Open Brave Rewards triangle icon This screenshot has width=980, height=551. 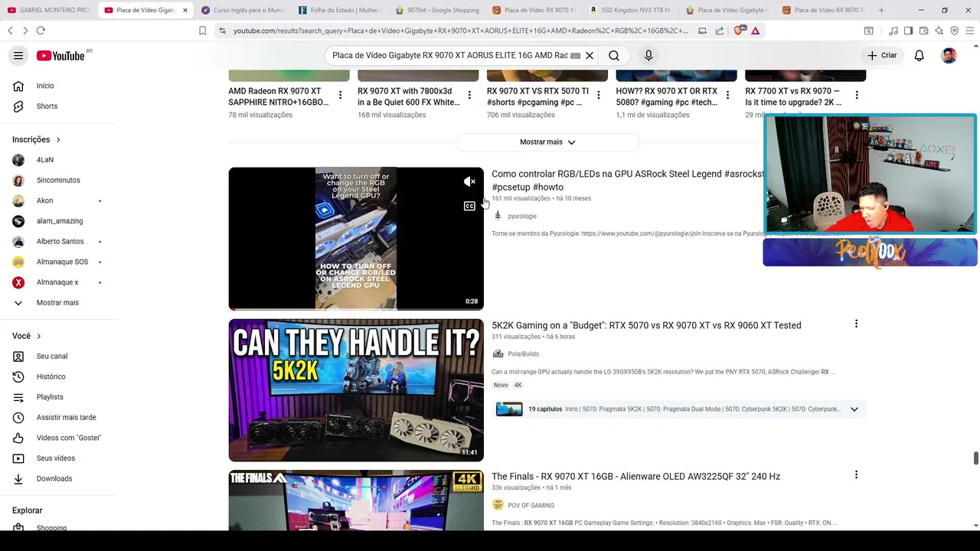[x=756, y=31]
